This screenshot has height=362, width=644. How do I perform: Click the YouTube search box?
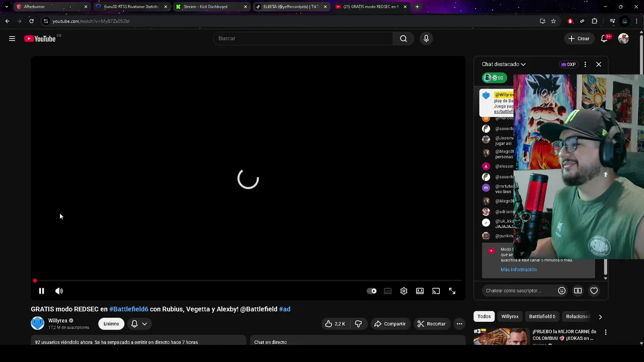coord(303,39)
